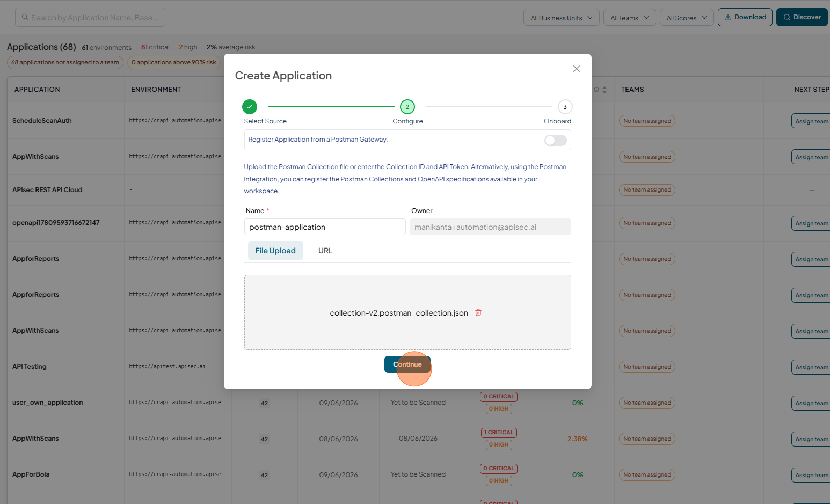Switch to the URL tab

(x=325, y=251)
